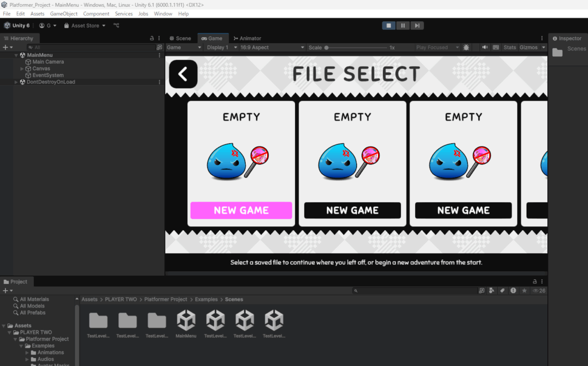Image resolution: width=588 pixels, height=366 pixels.
Task: Click Hierarchy create plus button
Action: point(7,47)
